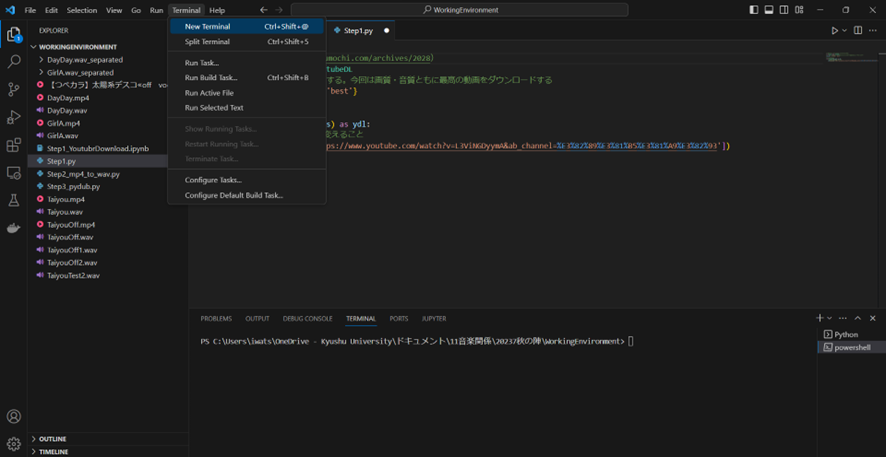Choose Run Build Task... menu entry
The width and height of the screenshot is (886, 457).
coord(246,77)
